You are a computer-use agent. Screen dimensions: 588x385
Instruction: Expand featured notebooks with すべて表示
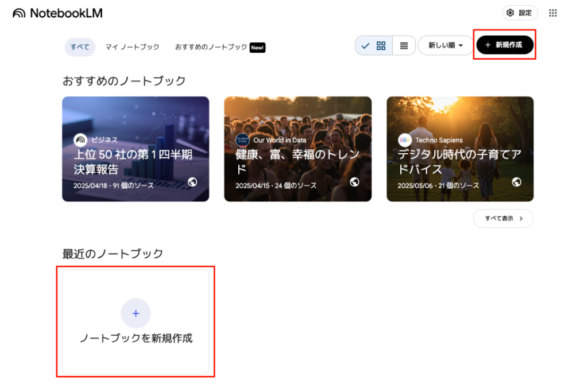(503, 219)
